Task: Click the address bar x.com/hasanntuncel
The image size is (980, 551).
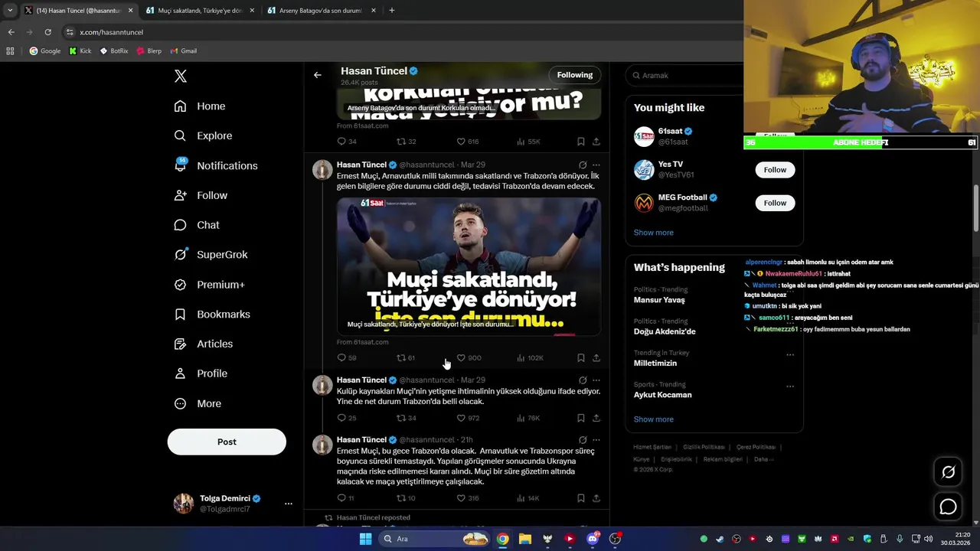Action: point(111,32)
